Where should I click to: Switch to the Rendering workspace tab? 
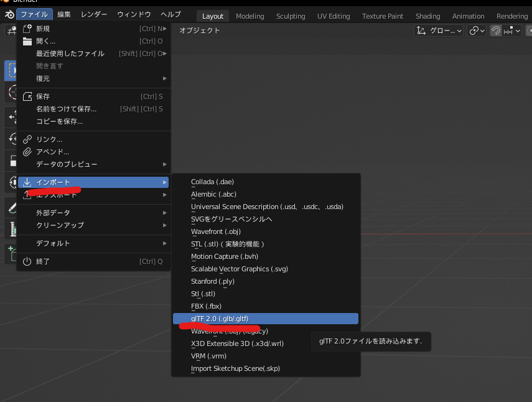point(512,16)
